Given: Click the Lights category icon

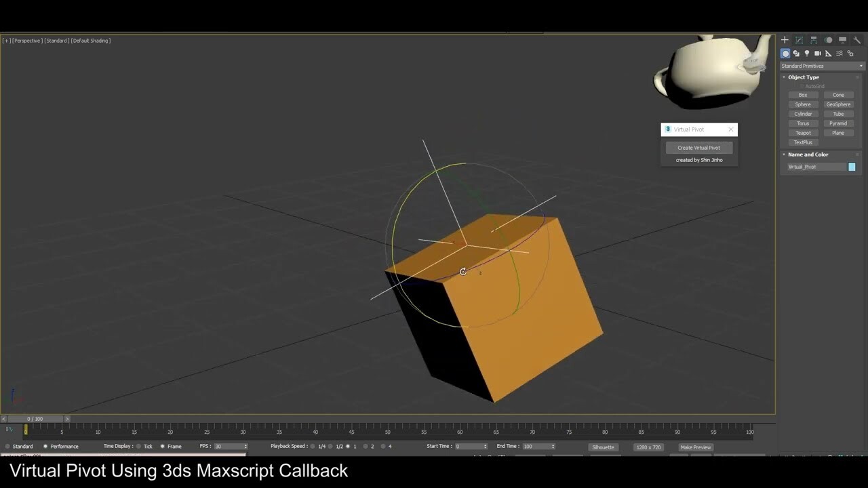Looking at the screenshot, I should tap(806, 54).
